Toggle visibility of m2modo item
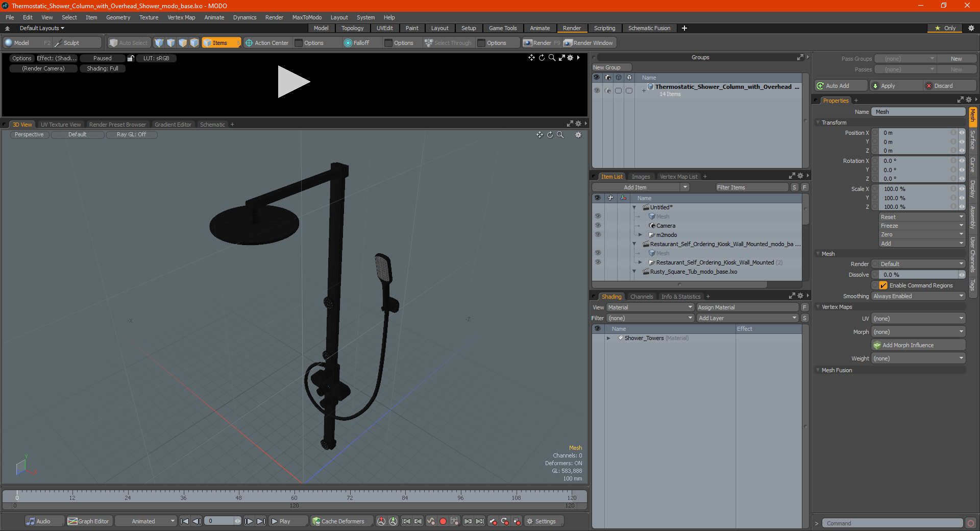 (x=598, y=235)
